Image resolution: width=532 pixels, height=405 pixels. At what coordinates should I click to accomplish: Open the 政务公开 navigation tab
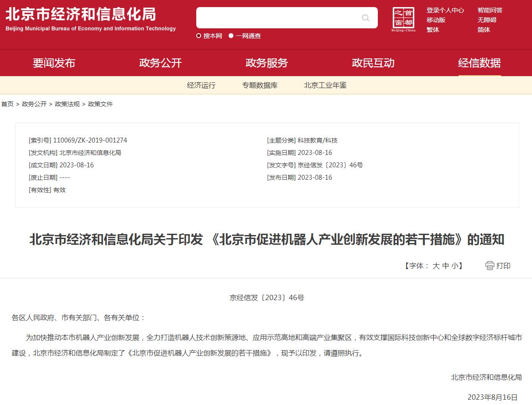160,63
